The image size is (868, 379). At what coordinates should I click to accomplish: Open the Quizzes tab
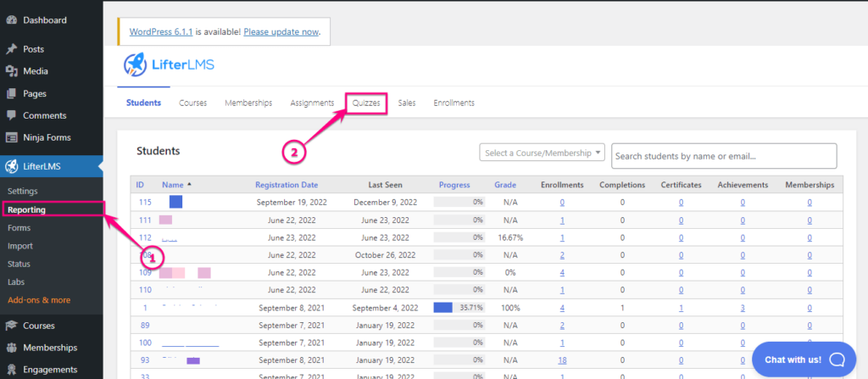pos(366,103)
